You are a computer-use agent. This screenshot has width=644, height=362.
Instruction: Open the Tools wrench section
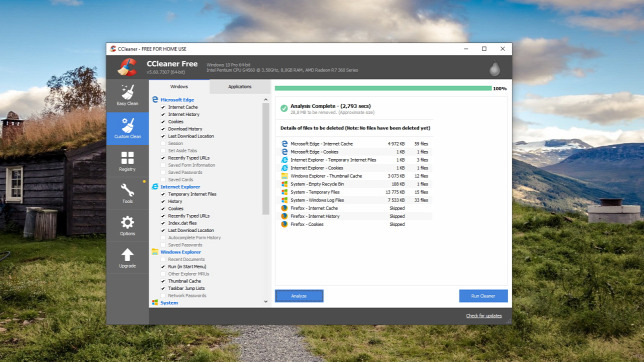click(x=127, y=193)
